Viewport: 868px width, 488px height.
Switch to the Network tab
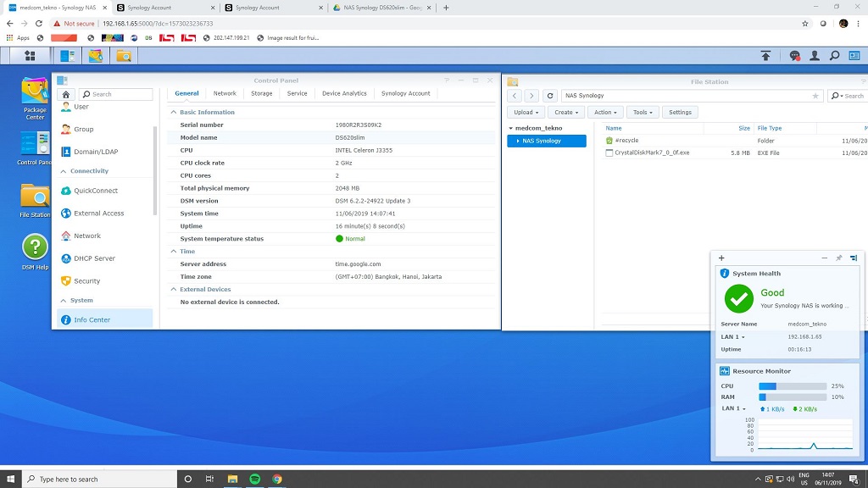click(x=225, y=93)
